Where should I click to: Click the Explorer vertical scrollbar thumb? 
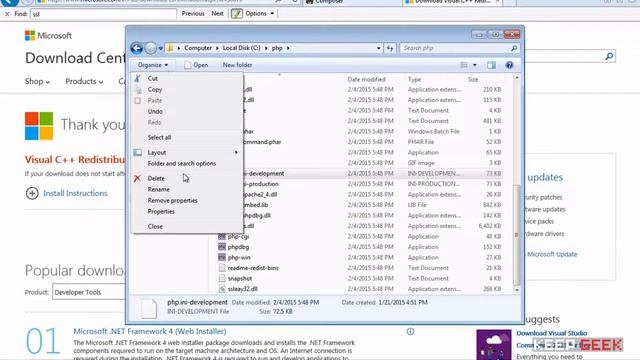click(517, 235)
